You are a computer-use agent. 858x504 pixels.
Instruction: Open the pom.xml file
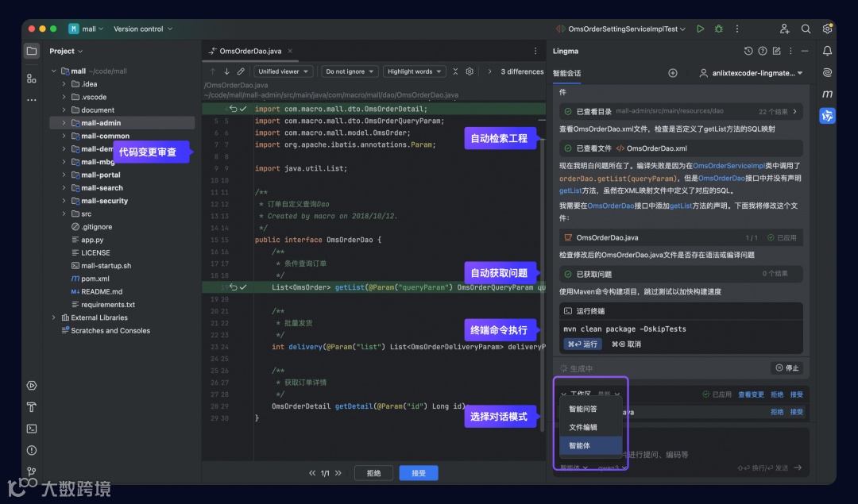(x=95, y=279)
